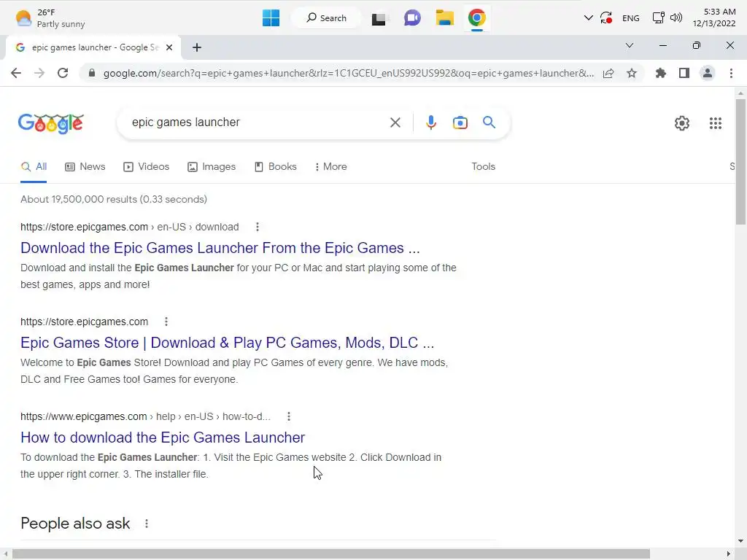The width and height of the screenshot is (747, 560).
Task: Open People also ask options menu
Action: point(147,524)
